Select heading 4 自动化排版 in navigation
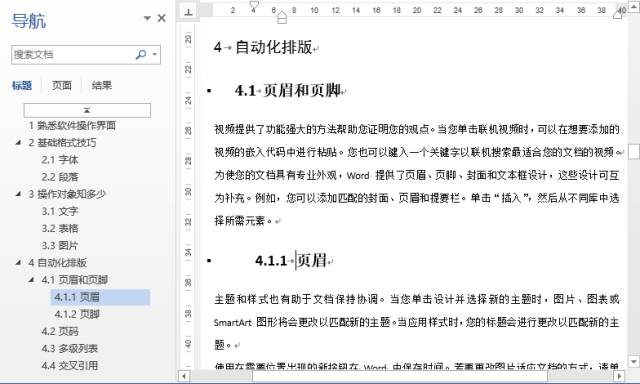This screenshot has height=384, width=640. coord(58,262)
